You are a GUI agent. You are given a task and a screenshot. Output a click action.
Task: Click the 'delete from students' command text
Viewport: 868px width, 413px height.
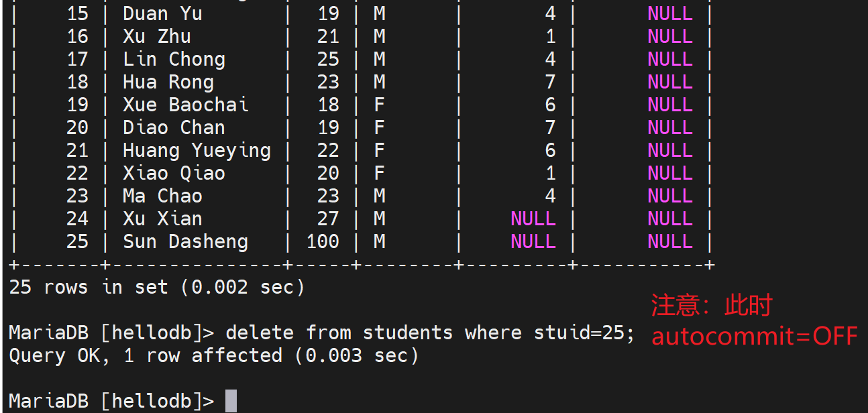coord(339,333)
